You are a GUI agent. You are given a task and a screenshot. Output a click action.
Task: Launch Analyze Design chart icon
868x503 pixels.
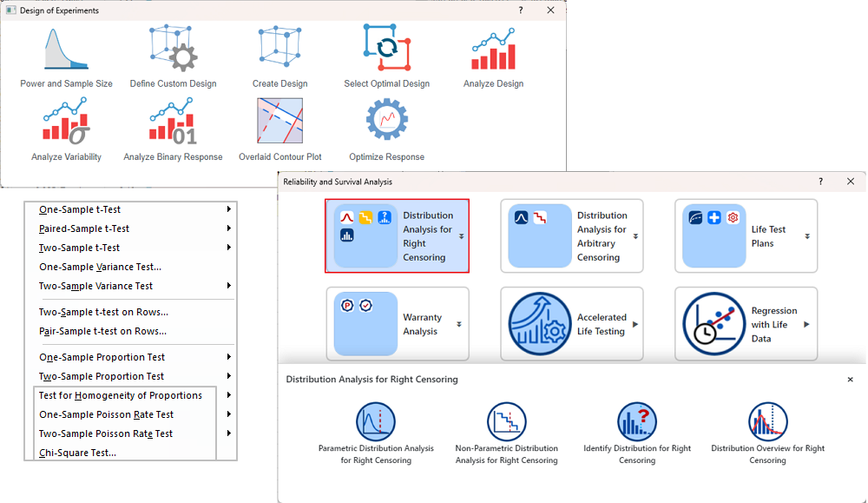[x=493, y=49]
